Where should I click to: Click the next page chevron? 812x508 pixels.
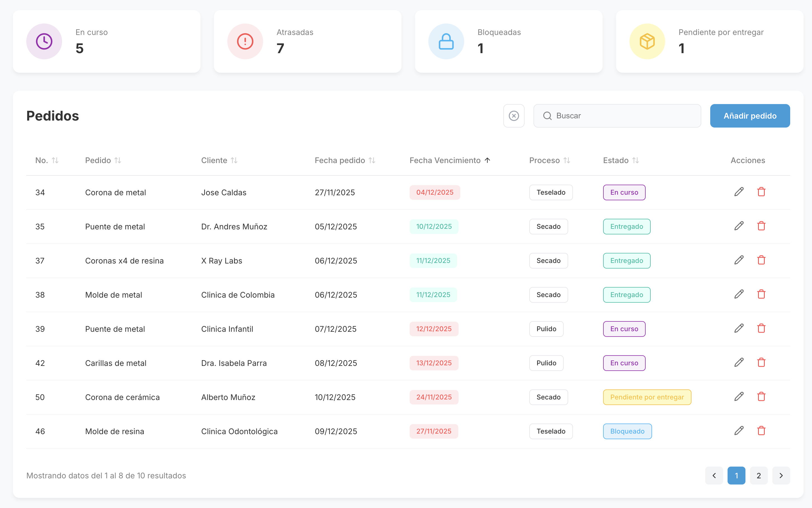click(x=781, y=475)
